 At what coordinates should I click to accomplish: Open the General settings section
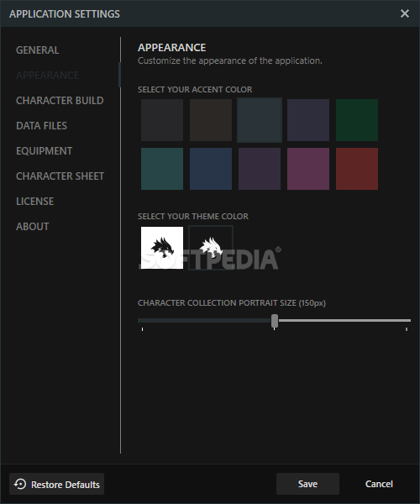pos(37,50)
